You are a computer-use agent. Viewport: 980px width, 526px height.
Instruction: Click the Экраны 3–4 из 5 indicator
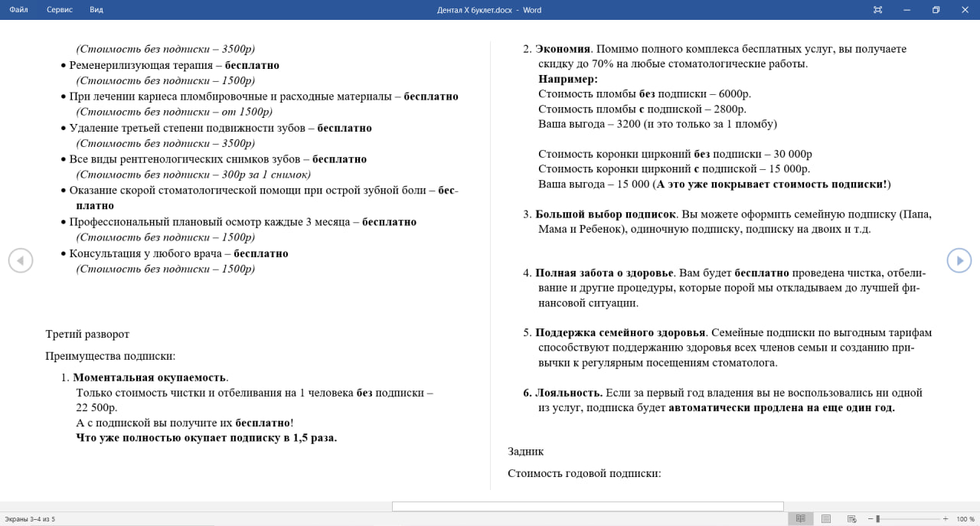pyautogui.click(x=30, y=519)
